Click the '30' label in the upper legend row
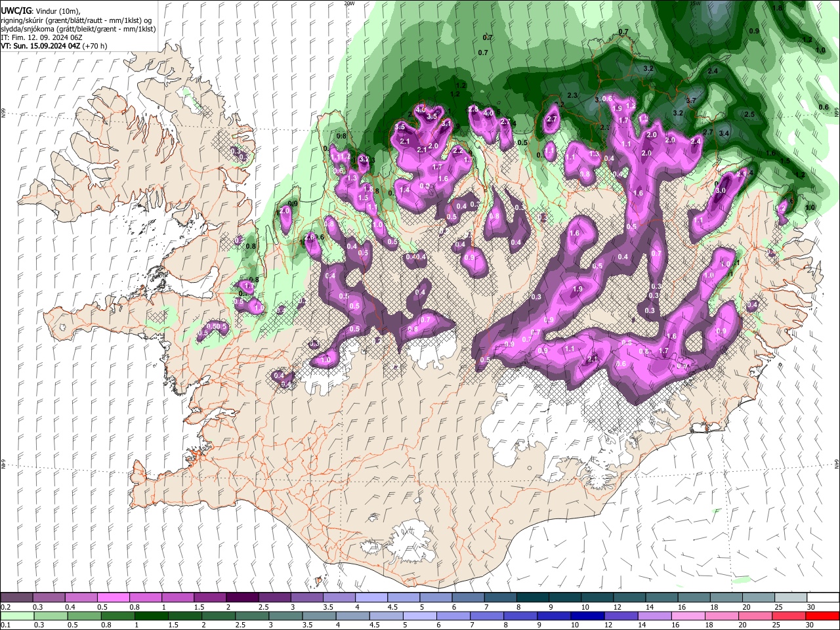840x630 pixels. coord(811,607)
